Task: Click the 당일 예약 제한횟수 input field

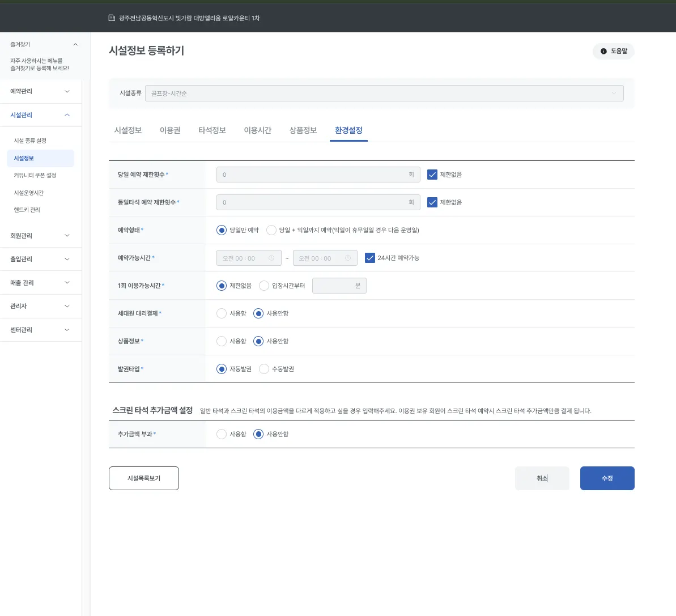Action: (318, 175)
